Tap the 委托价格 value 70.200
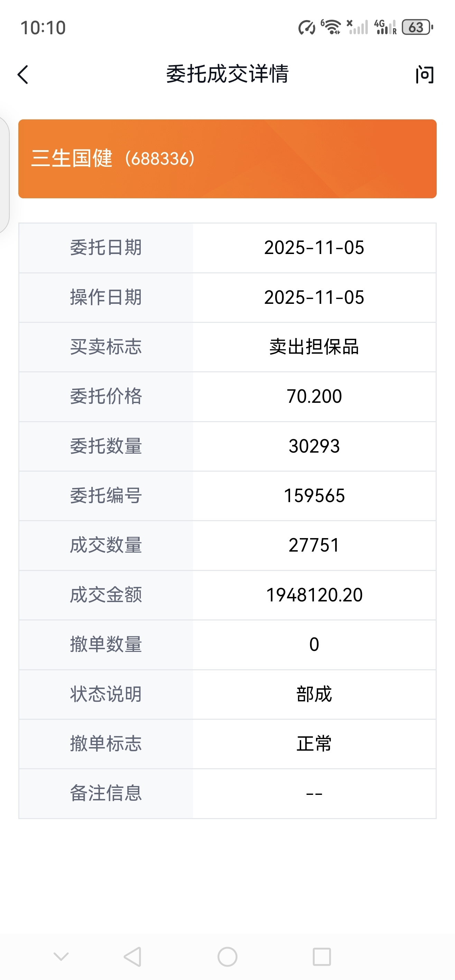Viewport: 455px width, 980px height. 314,397
